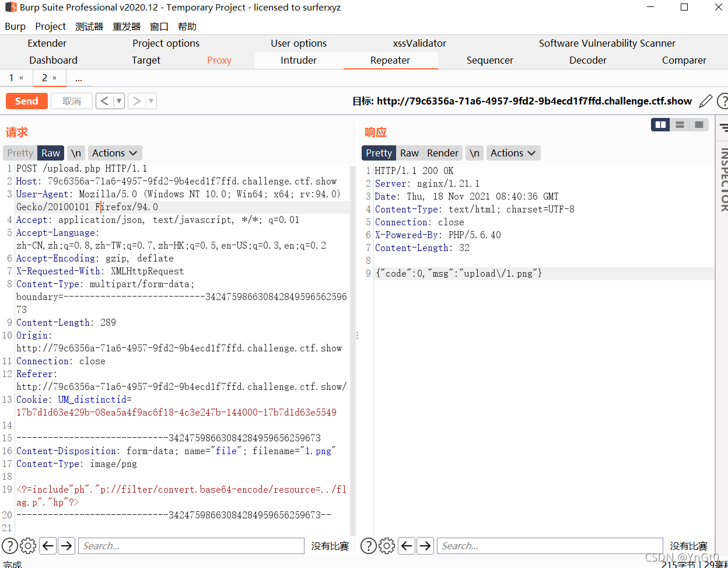Open new Repeater tab with ... tab

[x=79, y=78]
